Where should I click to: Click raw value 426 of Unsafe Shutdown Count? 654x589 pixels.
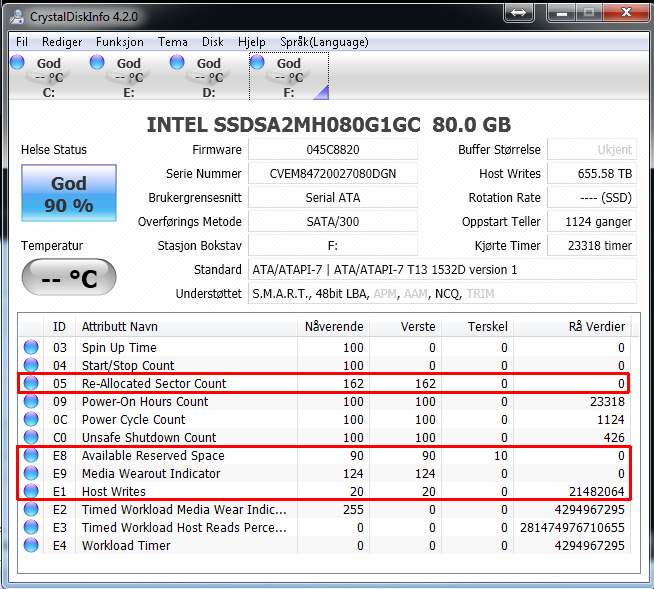[613, 438]
